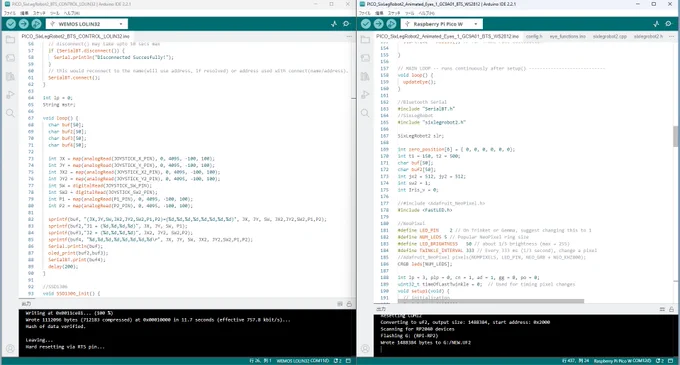
Task: Click line and column indicator in right status bar
Action: [575, 361]
